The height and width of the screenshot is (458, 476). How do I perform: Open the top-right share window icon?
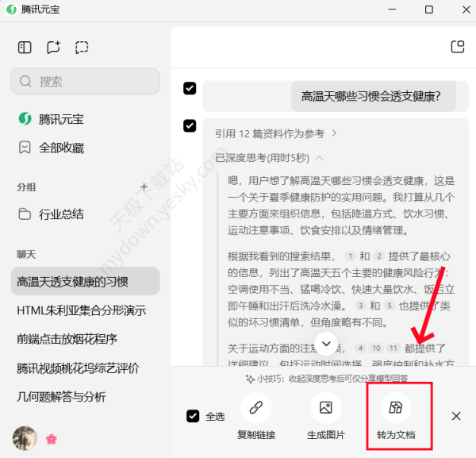click(457, 47)
